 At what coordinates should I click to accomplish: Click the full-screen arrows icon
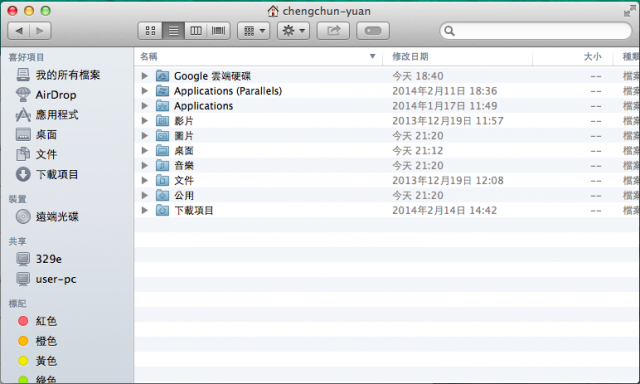pos(629,11)
